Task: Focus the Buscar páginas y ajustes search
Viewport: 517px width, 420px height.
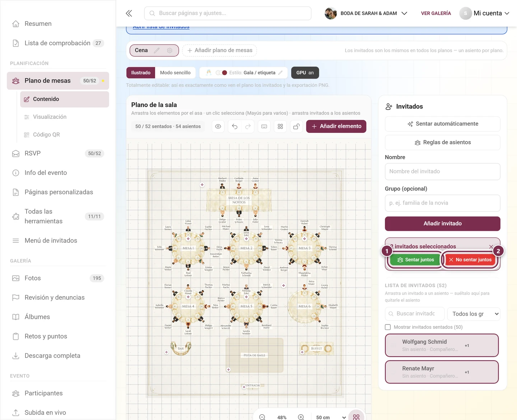Action: [228, 13]
